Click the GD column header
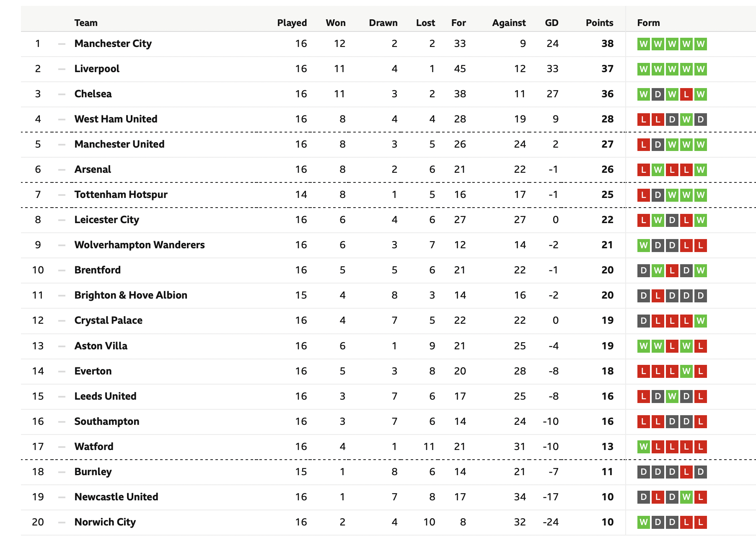 pyautogui.click(x=551, y=23)
